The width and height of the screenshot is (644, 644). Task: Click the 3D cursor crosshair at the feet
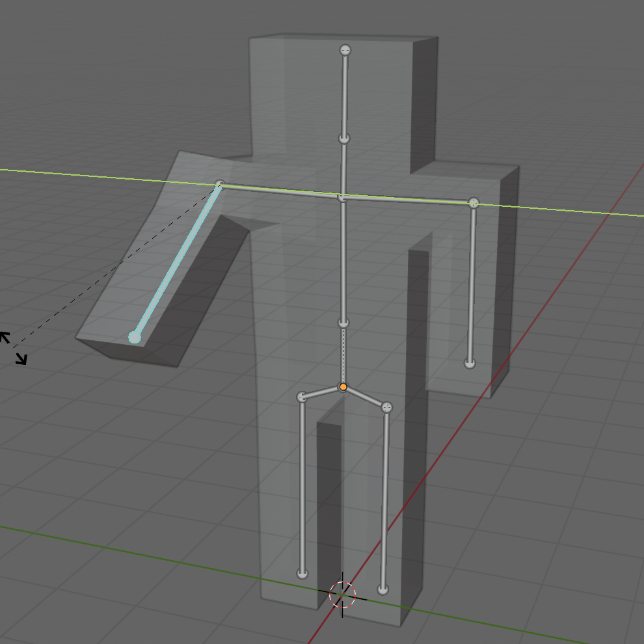pyautogui.click(x=342, y=595)
